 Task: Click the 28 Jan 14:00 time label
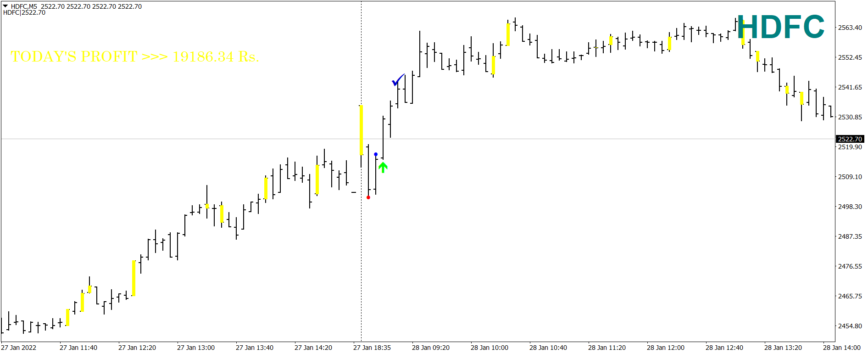click(842, 348)
